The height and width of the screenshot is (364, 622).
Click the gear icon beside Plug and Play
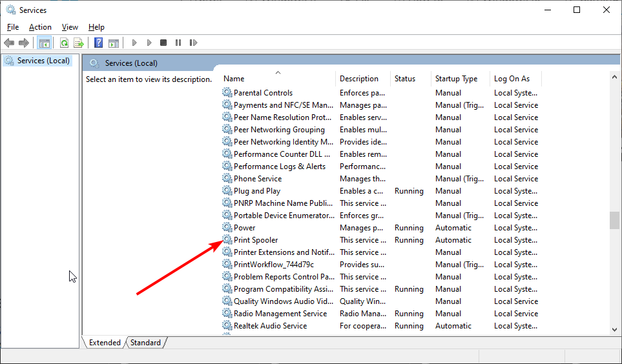point(227,191)
